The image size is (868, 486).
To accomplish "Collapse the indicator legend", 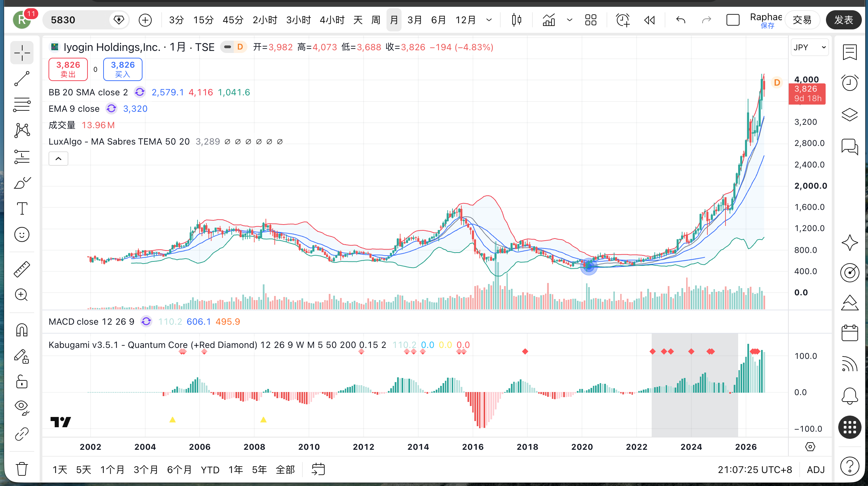I will click(58, 159).
